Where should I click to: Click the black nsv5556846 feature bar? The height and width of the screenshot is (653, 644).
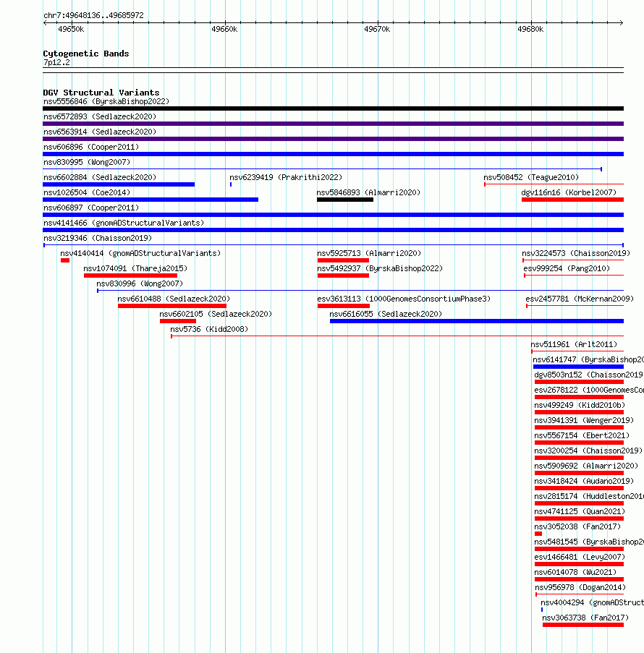[333, 108]
